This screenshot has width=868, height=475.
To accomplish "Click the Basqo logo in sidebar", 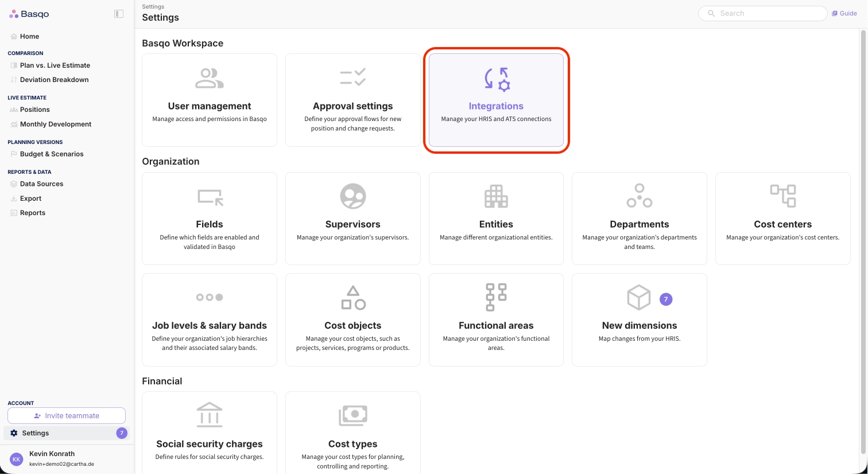I will click(x=29, y=14).
